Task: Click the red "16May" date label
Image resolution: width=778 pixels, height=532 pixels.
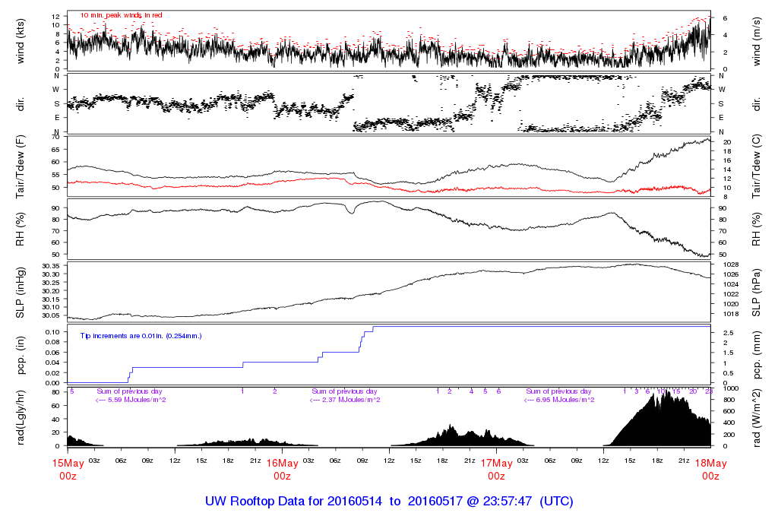Action: pos(283,464)
